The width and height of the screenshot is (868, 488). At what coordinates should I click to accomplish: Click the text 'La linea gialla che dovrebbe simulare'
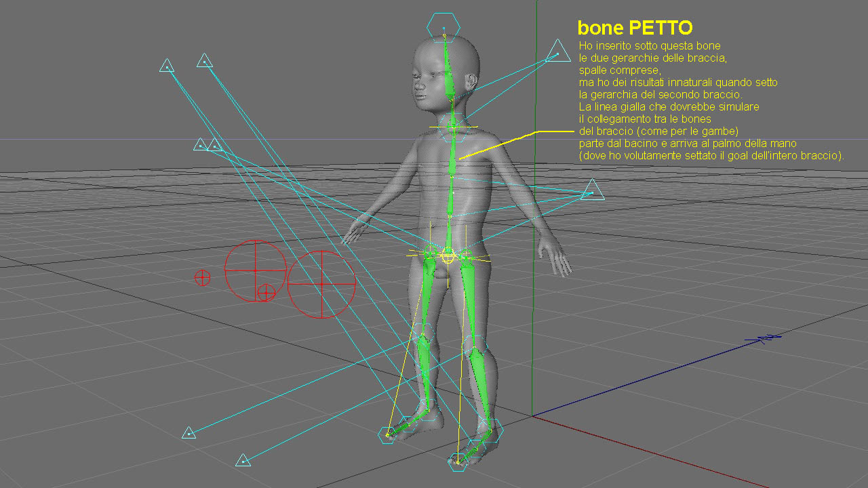(x=669, y=107)
